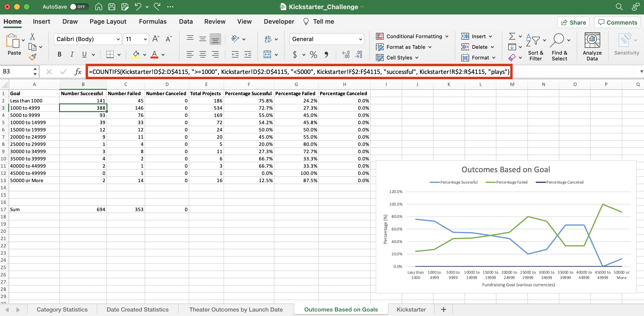
Task: Select the red font color swatch
Action: tap(154, 58)
